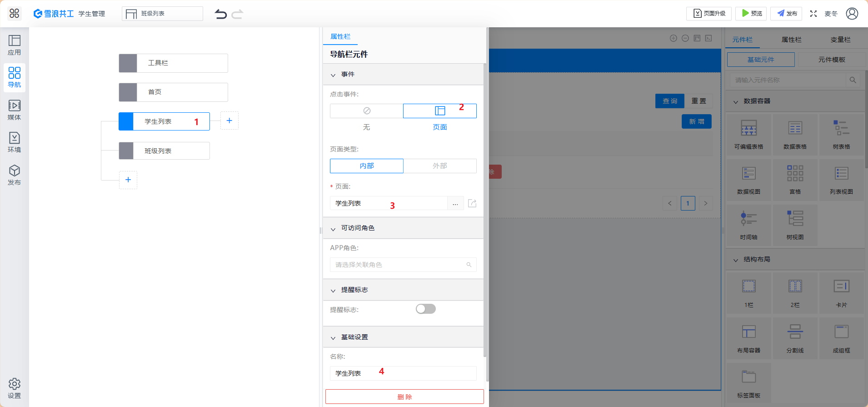Viewport: 868px width, 407px height.
Task: Toggle fullscreen icon in top bar
Action: [x=813, y=14]
